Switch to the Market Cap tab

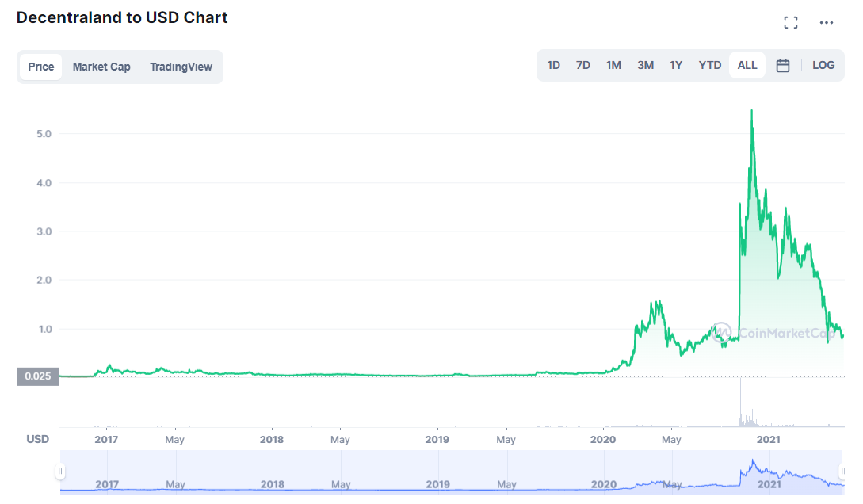[x=101, y=67]
